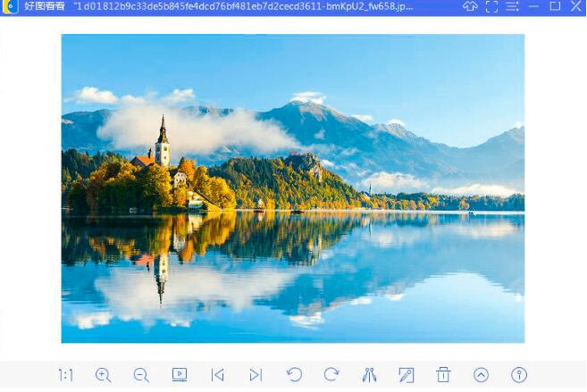
Task: Click the app logo in title bar
Action: (11, 6)
